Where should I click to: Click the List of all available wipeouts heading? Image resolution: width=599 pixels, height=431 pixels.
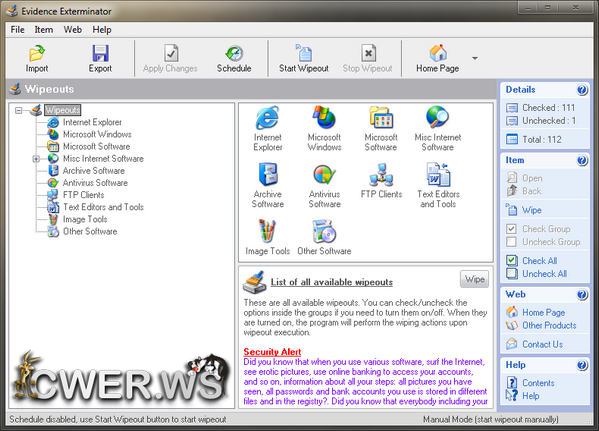point(332,282)
